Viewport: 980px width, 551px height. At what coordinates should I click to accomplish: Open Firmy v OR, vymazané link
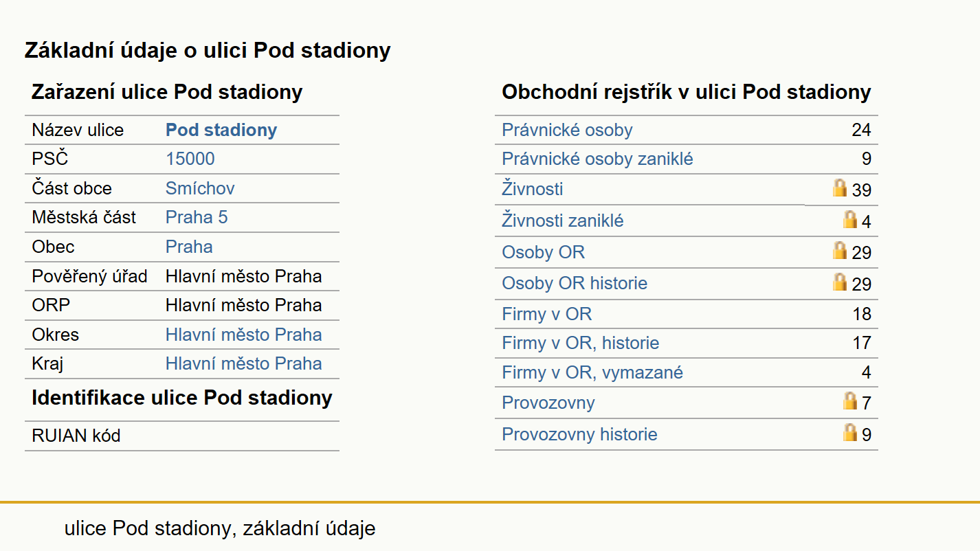click(x=592, y=373)
